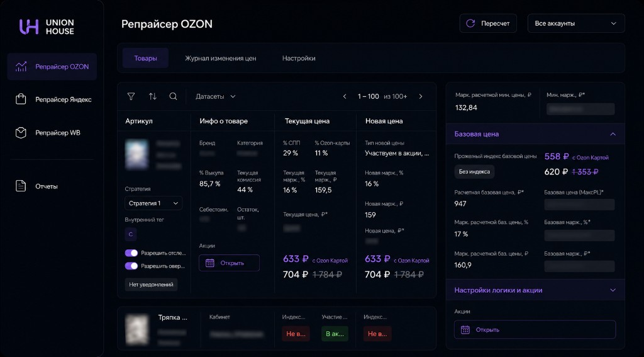Viewport: 644px width, 357px height.
Task: Click Расчетная базовая цена value 947
Action: point(460,203)
